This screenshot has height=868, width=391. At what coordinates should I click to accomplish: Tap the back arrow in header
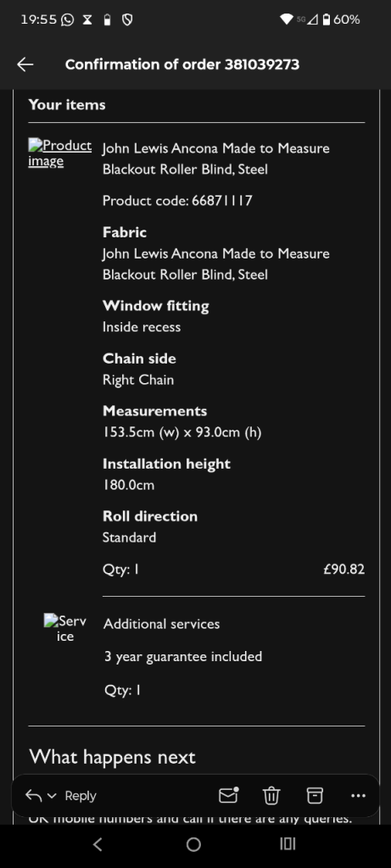25,64
